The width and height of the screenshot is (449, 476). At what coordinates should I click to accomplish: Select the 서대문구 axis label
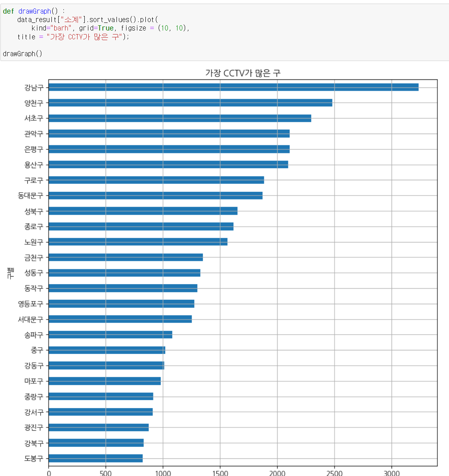31,319
